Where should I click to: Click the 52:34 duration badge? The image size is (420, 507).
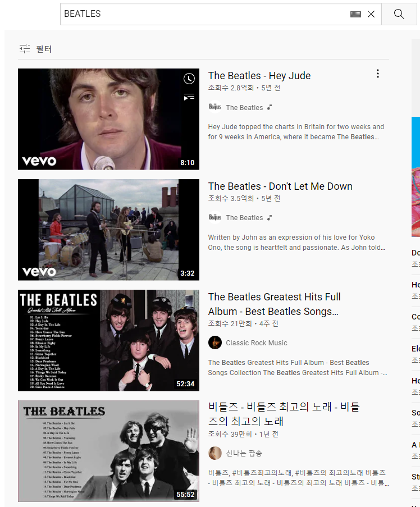tap(186, 384)
